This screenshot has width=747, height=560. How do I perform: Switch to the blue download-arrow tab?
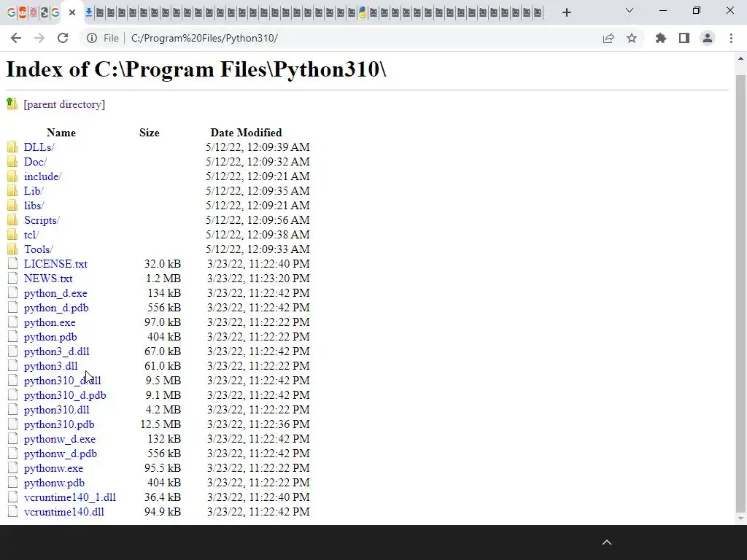coord(88,13)
